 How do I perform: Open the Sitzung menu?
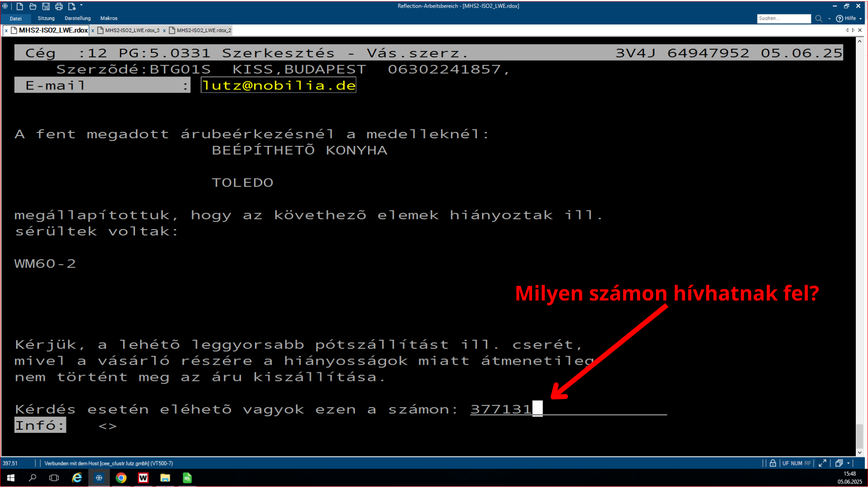pyautogui.click(x=46, y=19)
